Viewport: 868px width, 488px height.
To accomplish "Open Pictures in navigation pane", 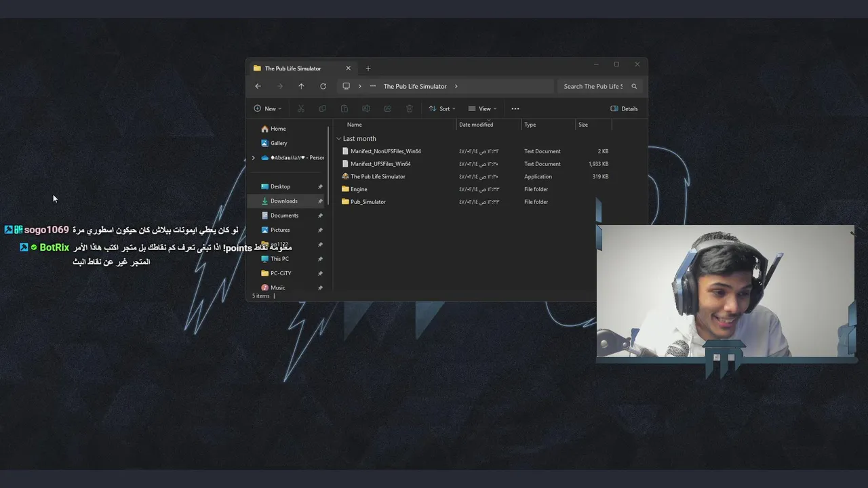I will [x=280, y=230].
